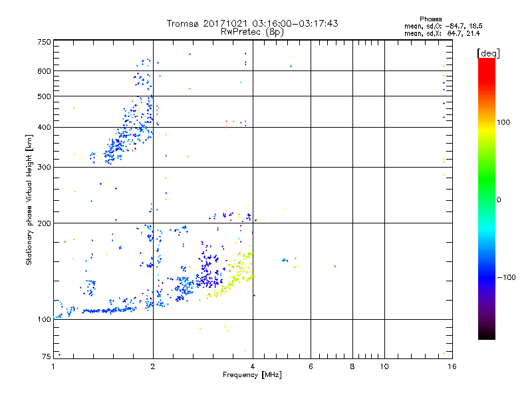Image resolution: width=532 pixels, height=399 pixels.
Task: Click the y-axis tick label '750'
Action: click(44, 42)
